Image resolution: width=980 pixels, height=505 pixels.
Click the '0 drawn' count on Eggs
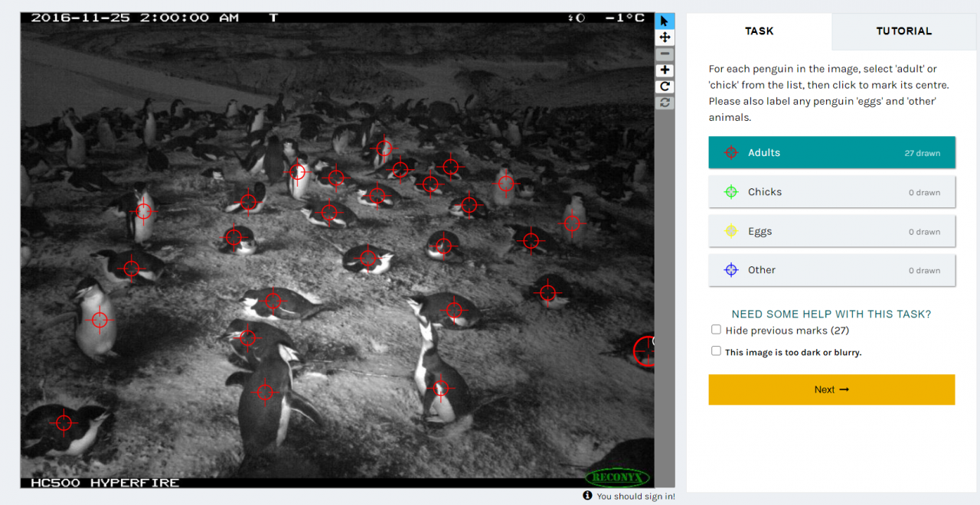click(x=924, y=232)
